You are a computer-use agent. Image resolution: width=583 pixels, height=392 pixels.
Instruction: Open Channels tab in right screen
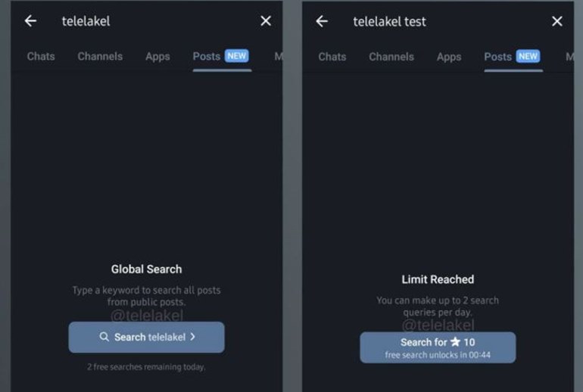(391, 57)
